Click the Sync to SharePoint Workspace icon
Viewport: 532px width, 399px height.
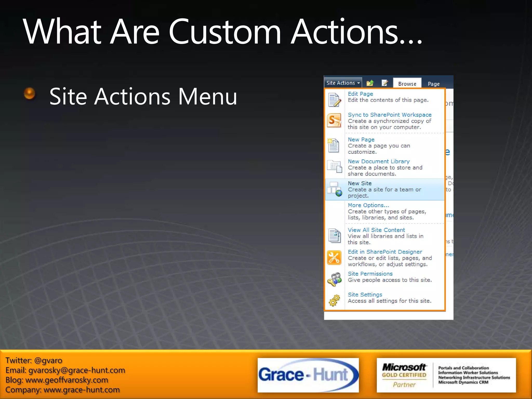(x=334, y=121)
